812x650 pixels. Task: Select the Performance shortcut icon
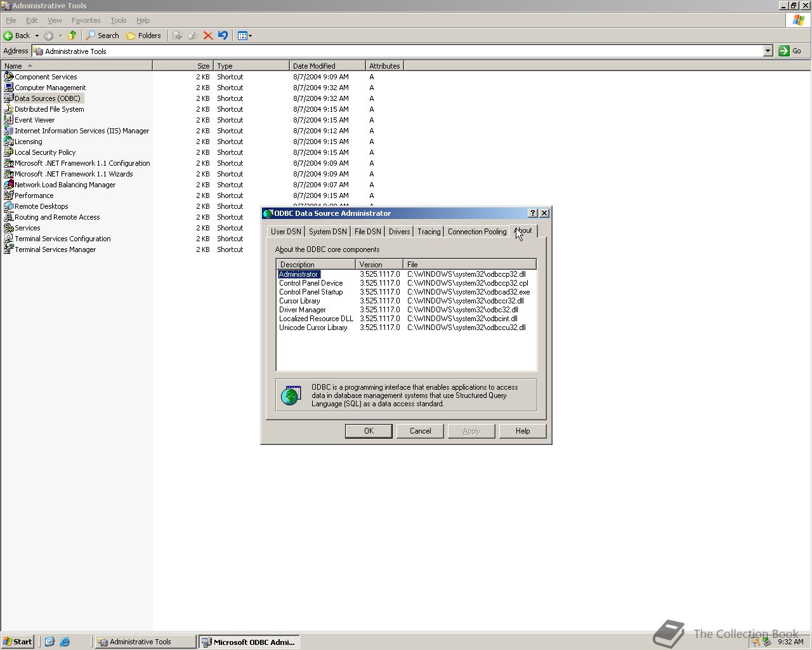pyautogui.click(x=8, y=196)
